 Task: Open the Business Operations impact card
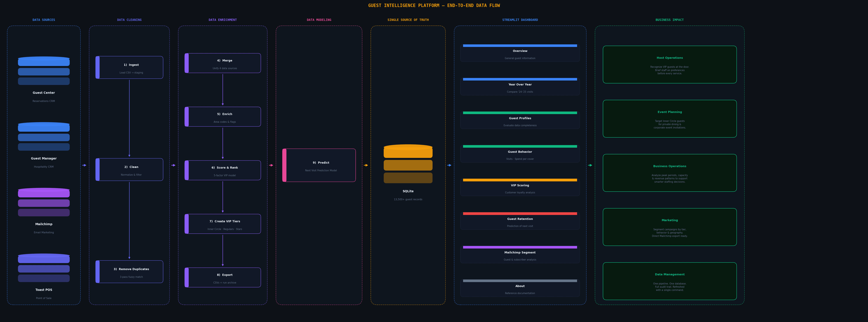(x=670, y=173)
